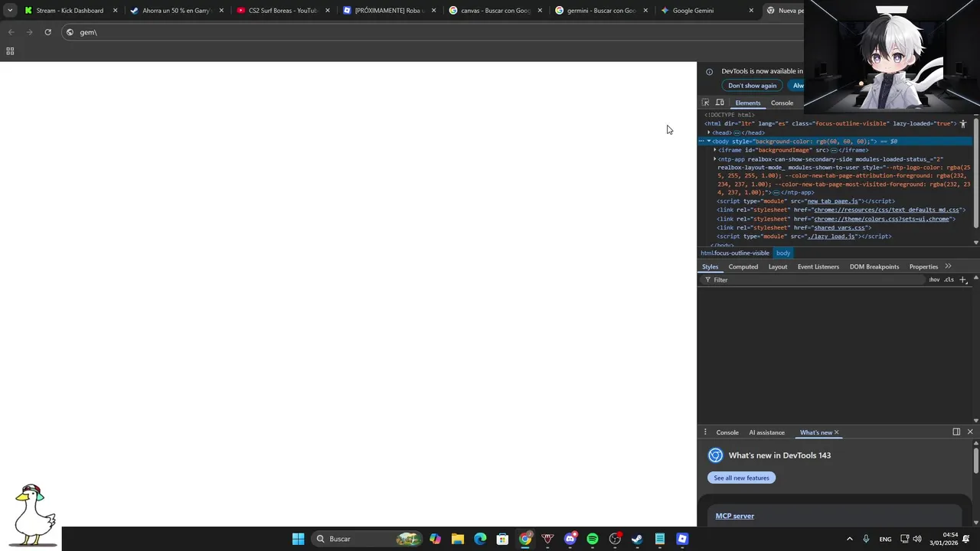Launch Microsoft Edge from the taskbar
The height and width of the screenshot is (551, 980).
pyautogui.click(x=480, y=539)
